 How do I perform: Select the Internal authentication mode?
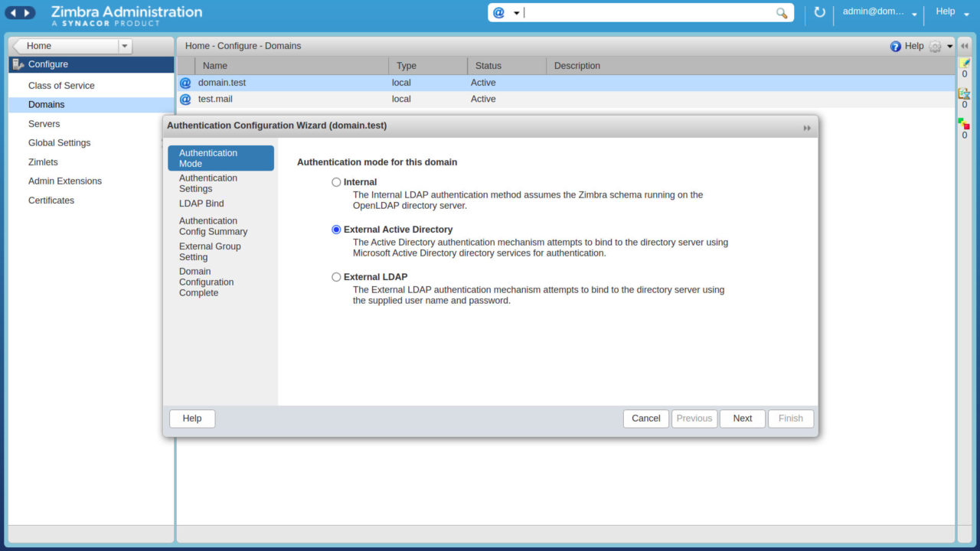point(336,182)
